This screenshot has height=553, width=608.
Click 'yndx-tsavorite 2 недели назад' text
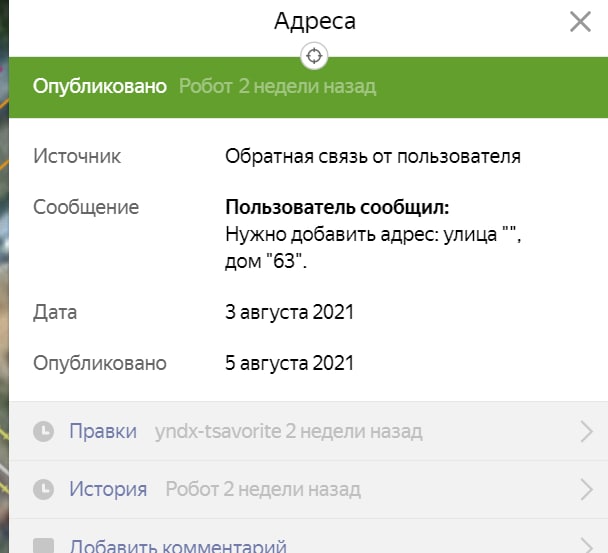click(288, 431)
